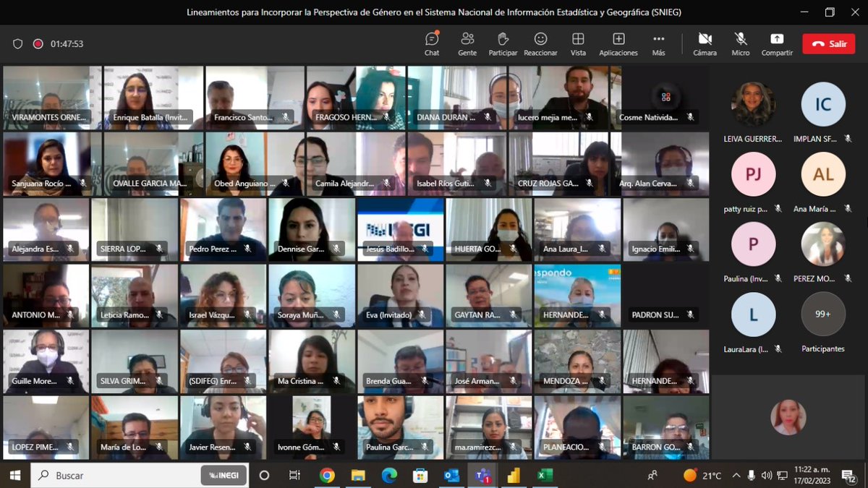
Task: Select Ivonne Góm video tile
Action: 312,427
